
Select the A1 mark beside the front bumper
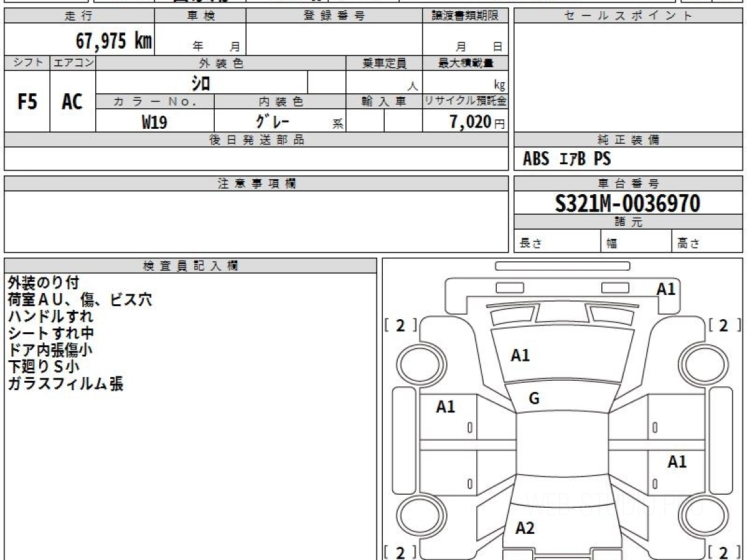click(x=666, y=289)
